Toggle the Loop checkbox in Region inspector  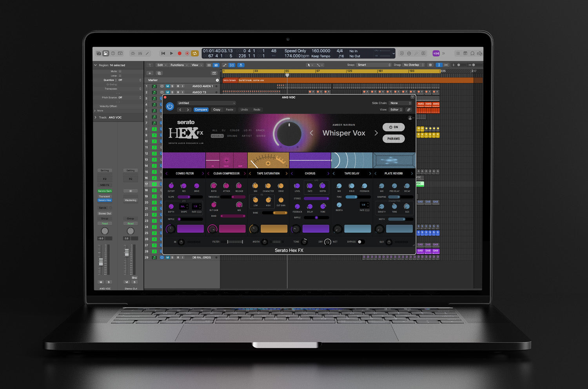pos(120,76)
